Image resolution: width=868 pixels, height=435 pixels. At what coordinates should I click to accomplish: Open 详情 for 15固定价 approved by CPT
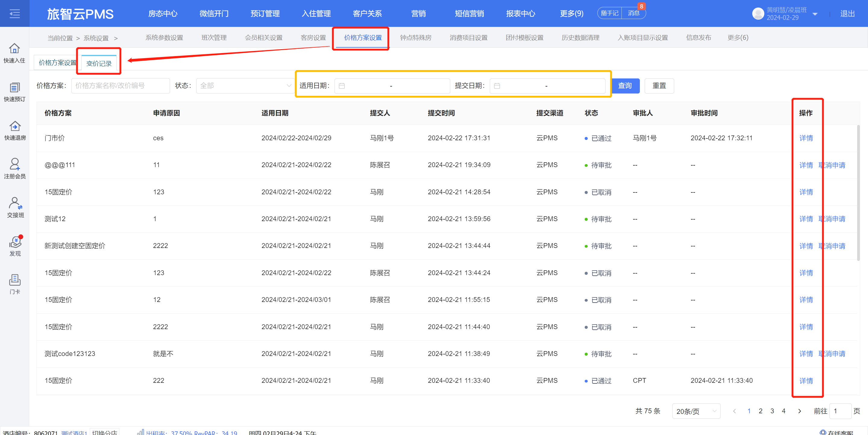point(806,381)
